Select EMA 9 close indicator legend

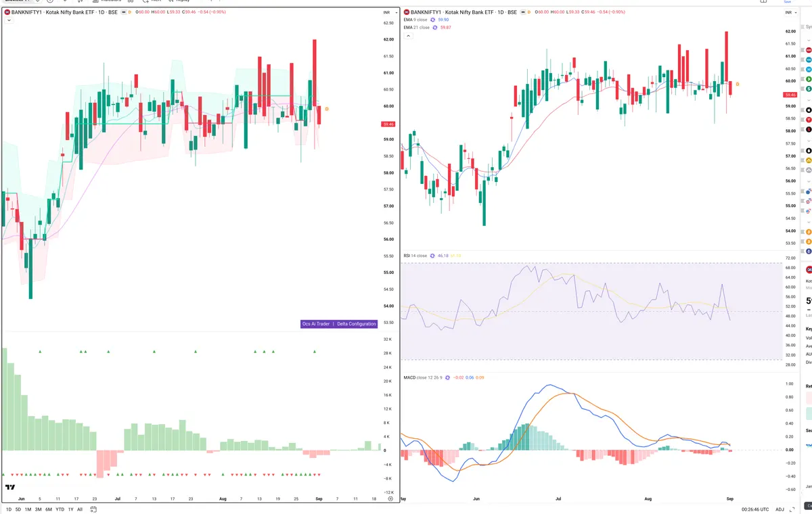(x=417, y=20)
